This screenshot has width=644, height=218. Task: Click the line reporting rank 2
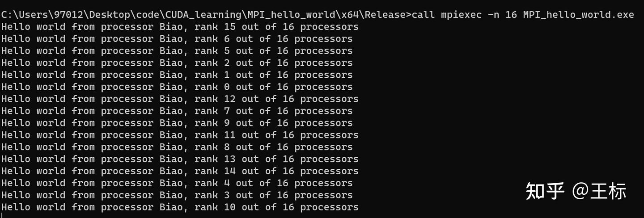coord(177,63)
